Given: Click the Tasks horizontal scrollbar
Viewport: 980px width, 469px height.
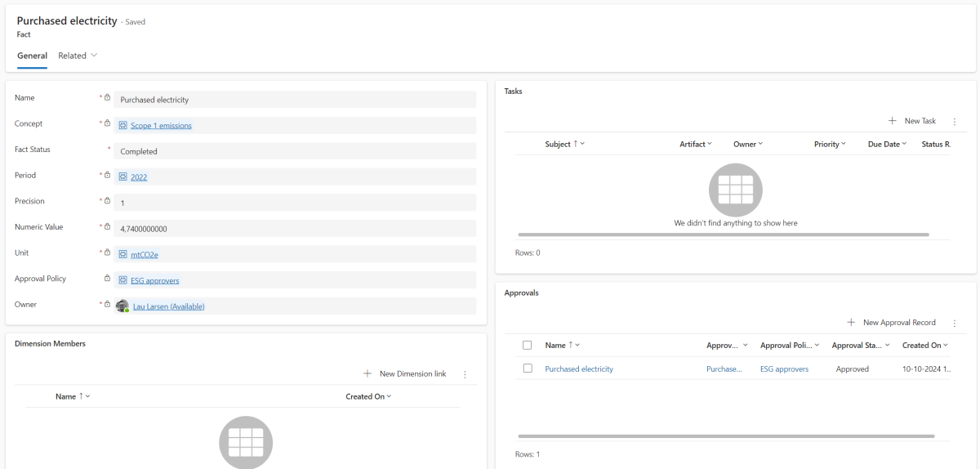Looking at the screenshot, I should pyautogui.click(x=724, y=234).
